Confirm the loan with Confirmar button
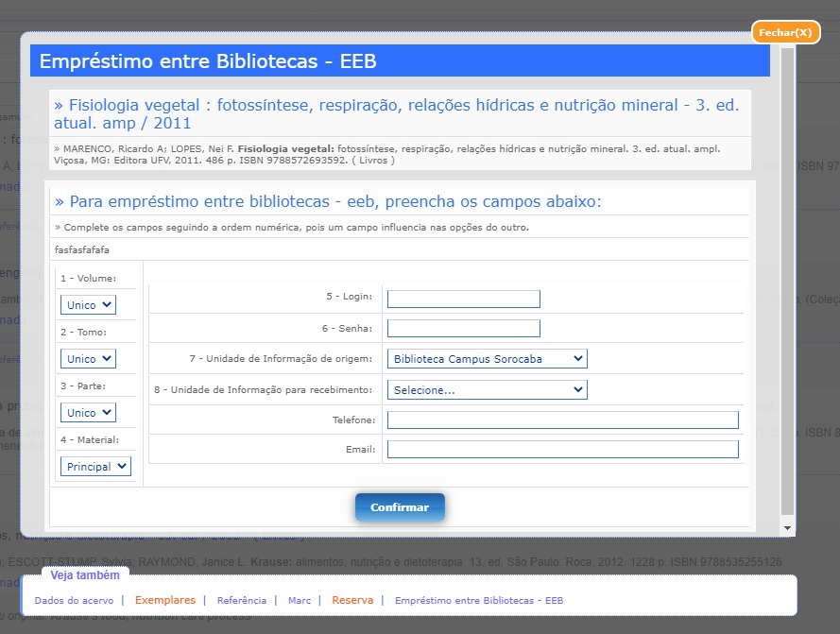This screenshot has width=840, height=634. pos(400,507)
